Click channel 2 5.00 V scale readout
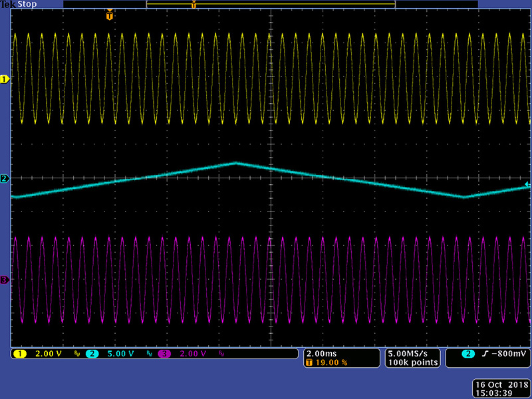The width and height of the screenshot is (532, 399). tap(121, 354)
